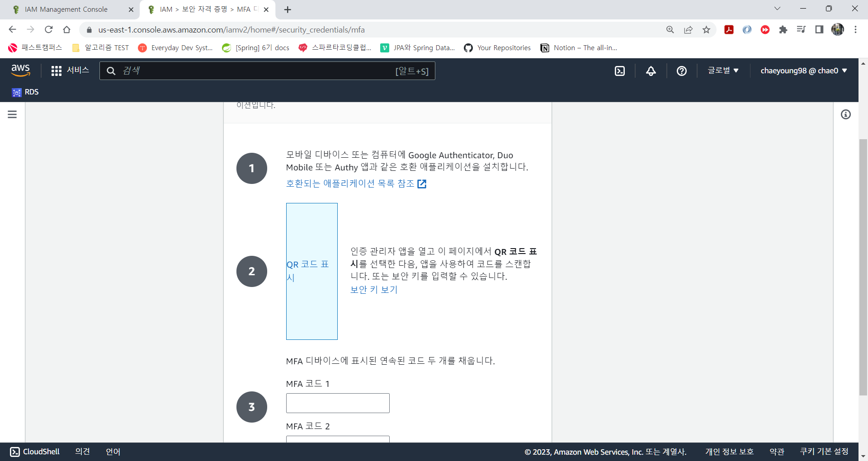Image resolution: width=868 pixels, height=461 pixels.
Task: Open the extensions puzzle icon
Action: pyautogui.click(x=783, y=29)
